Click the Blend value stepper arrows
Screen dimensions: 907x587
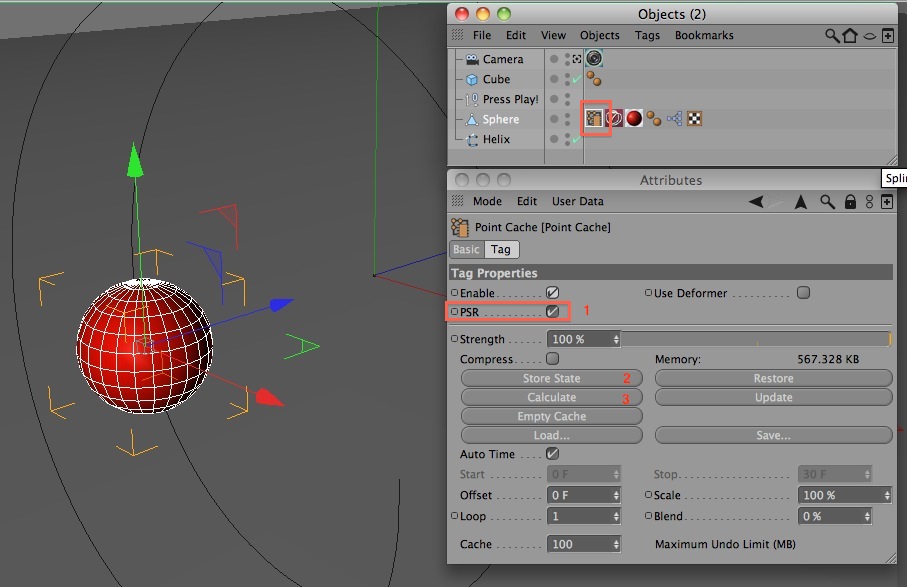pos(867,516)
